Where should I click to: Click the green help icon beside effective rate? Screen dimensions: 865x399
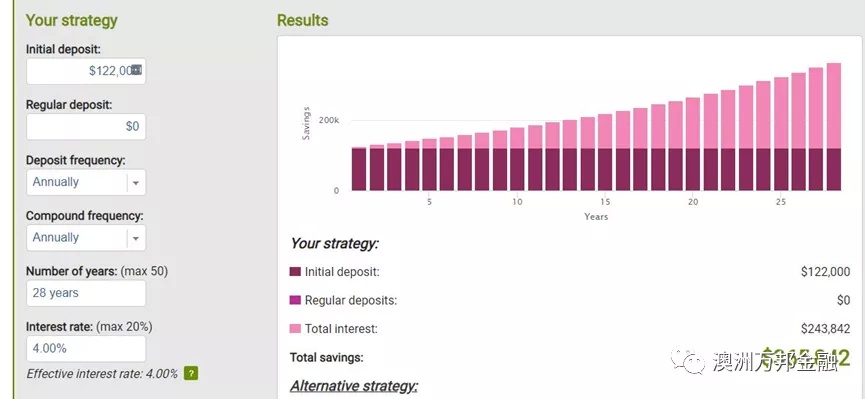191,374
